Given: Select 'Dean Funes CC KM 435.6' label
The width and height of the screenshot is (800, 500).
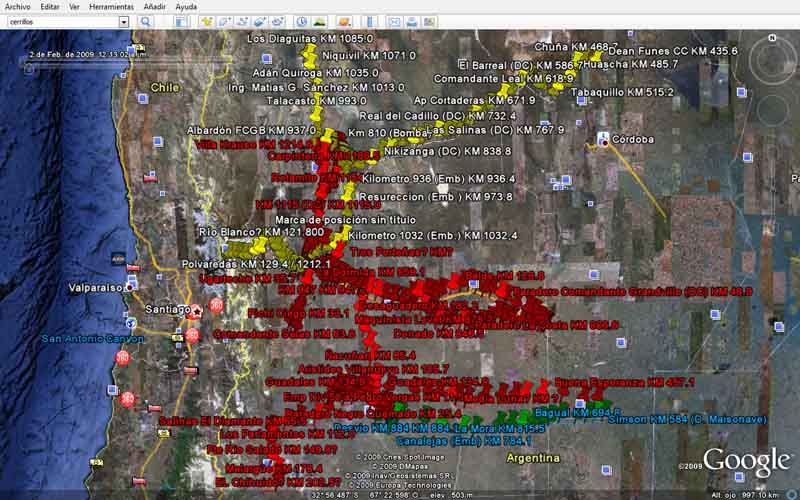Looking at the screenshot, I should point(673,51).
